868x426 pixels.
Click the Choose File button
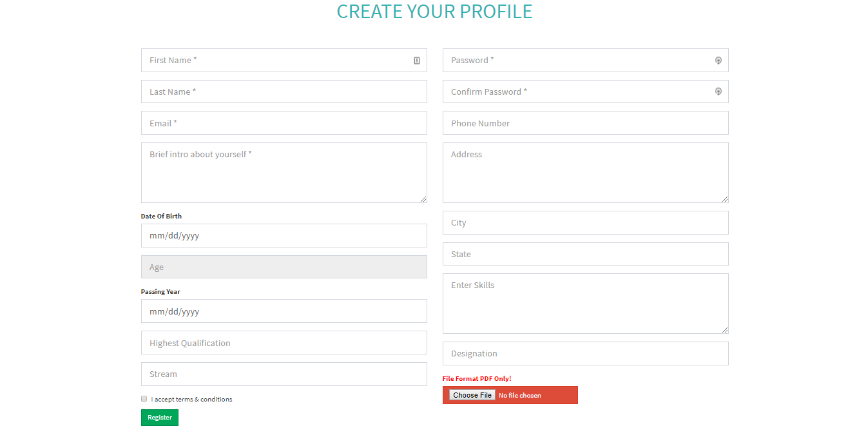tap(472, 395)
